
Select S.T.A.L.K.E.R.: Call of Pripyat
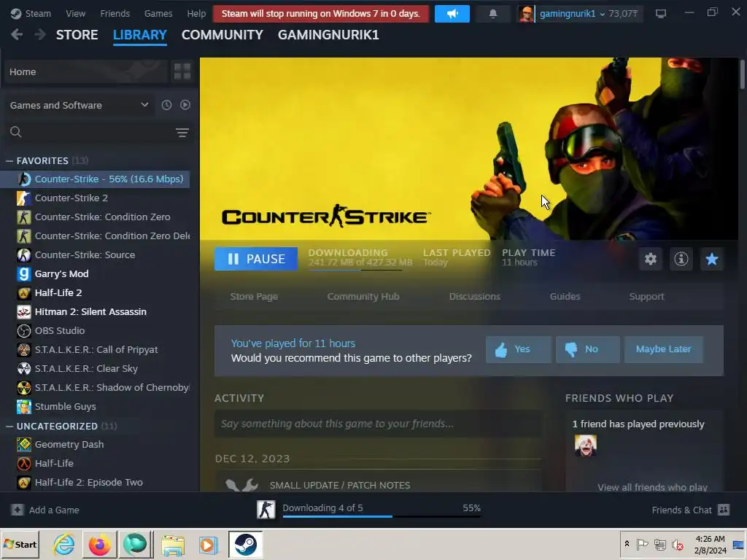coord(96,350)
